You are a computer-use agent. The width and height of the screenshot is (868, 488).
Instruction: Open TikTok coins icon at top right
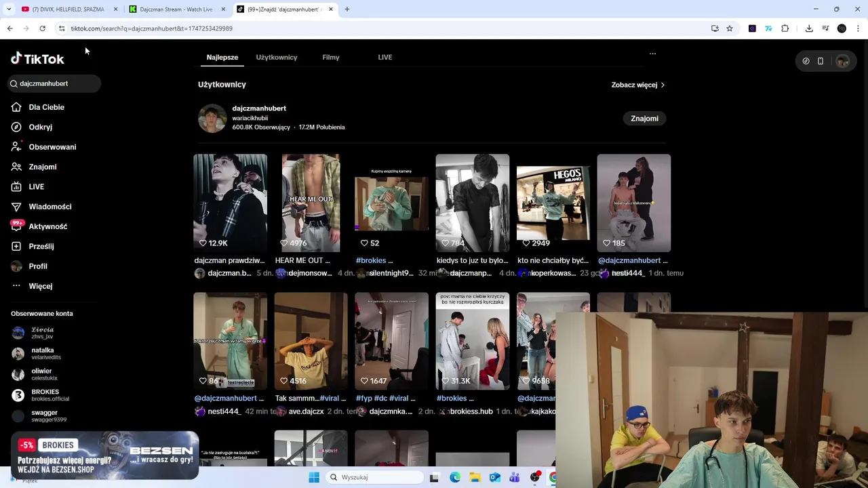[806, 61]
